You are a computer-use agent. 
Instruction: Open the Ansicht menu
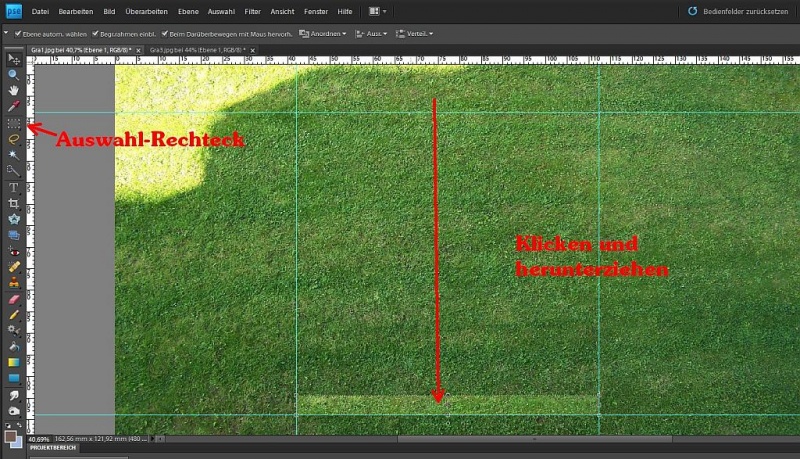coord(282,11)
